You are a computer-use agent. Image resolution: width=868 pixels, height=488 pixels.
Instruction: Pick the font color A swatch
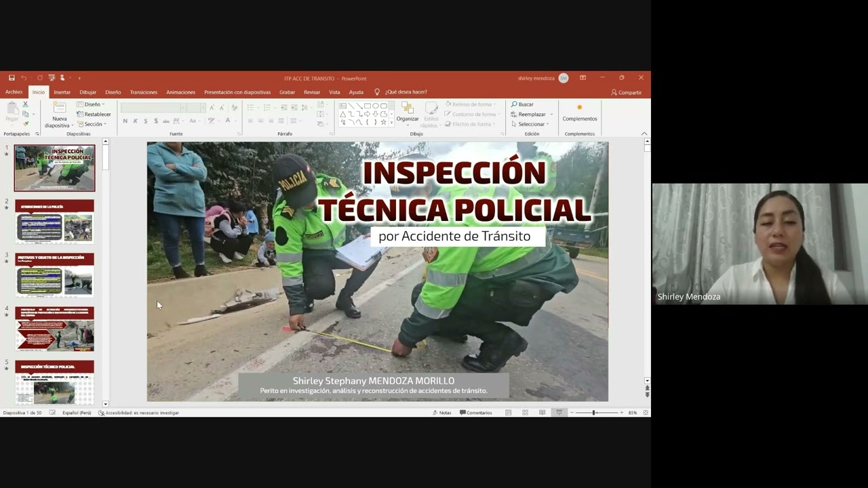(227, 121)
